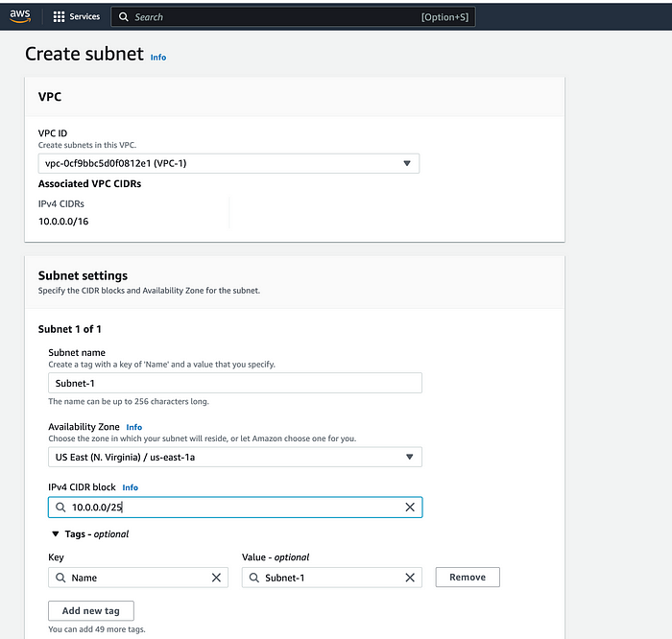Click the magnifier icon in top search bar
The width and height of the screenshot is (672, 639).
tap(124, 16)
